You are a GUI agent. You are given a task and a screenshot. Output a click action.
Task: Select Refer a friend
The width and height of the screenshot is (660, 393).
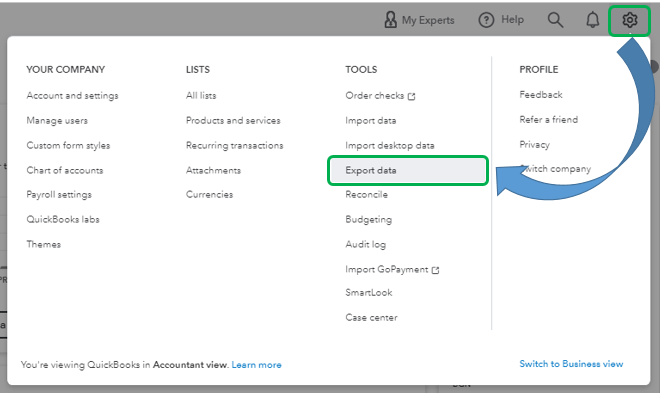[x=548, y=119]
